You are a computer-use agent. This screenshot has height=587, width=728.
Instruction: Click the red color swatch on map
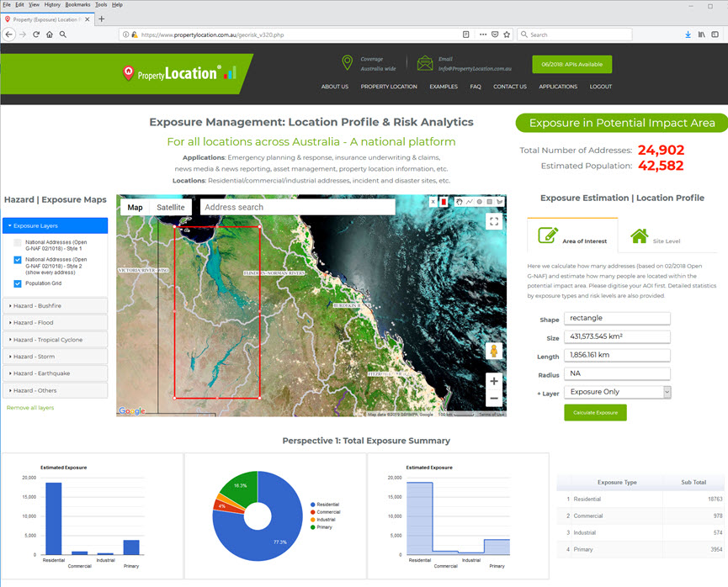444,202
